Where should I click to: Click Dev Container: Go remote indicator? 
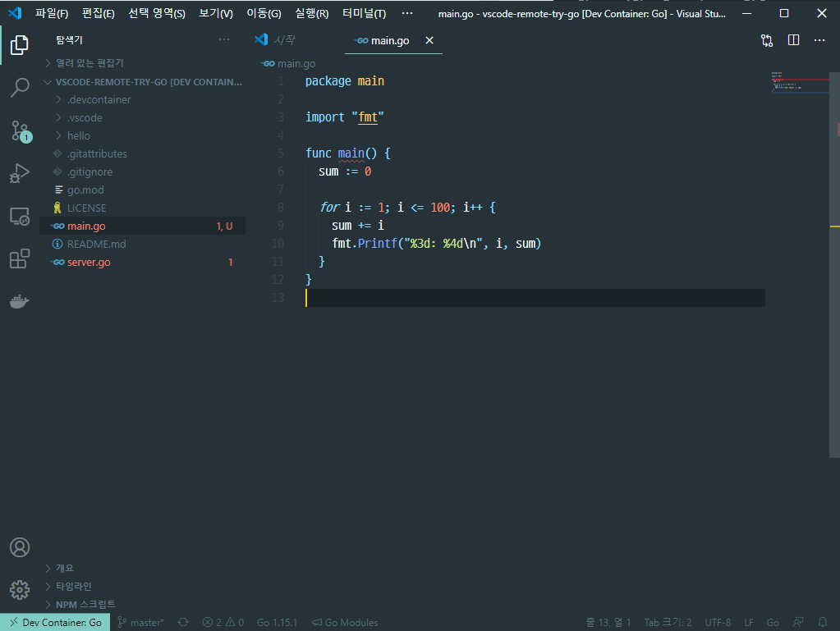click(55, 622)
